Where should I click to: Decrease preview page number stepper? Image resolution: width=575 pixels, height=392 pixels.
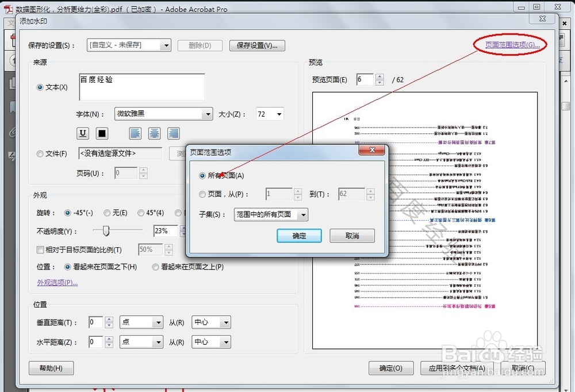point(380,83)
